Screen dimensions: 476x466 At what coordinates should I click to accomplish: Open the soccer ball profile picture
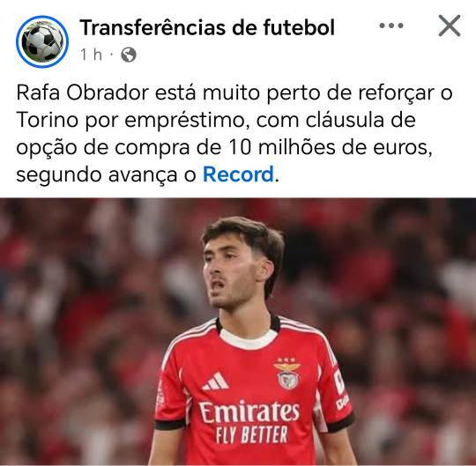point(42,41)
